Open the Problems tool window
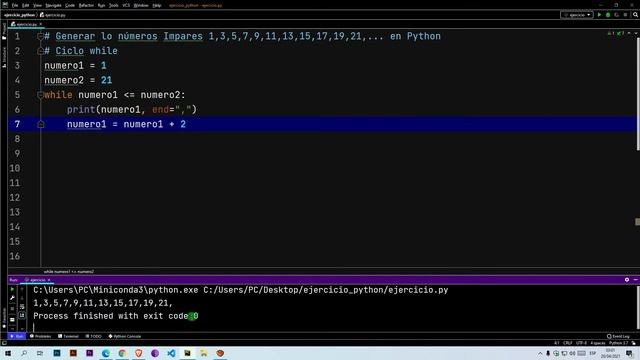640x360 pixels. pyautogui.click(x=40, y=336)
